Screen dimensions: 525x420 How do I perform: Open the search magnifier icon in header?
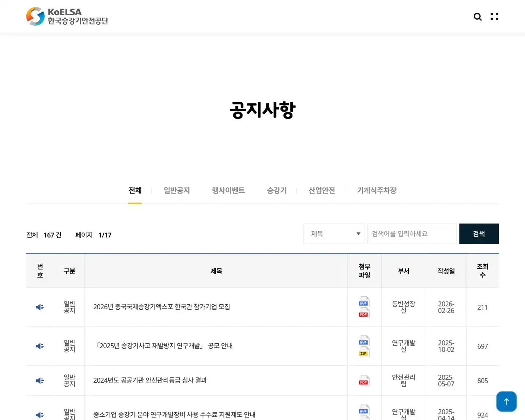coord(477,17)
